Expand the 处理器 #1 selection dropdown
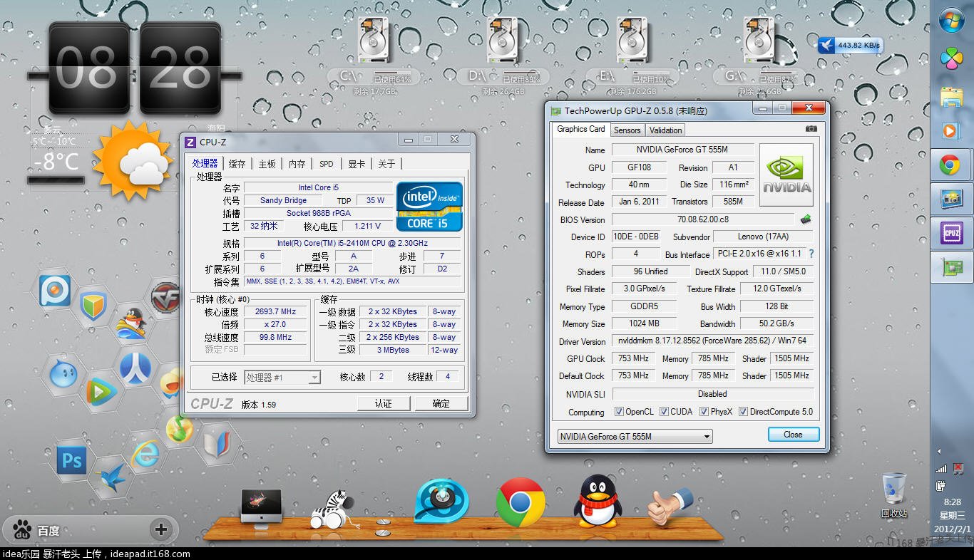This screenshot has height=560, width=974. [x=314, y=378]
